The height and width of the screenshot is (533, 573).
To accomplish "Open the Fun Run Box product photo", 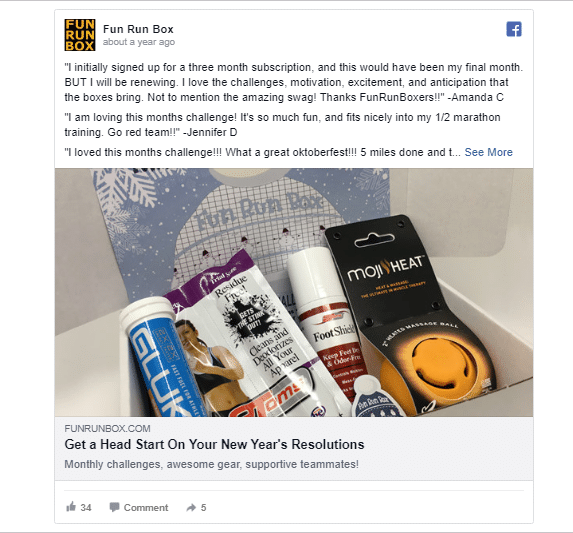I will 294,292.
